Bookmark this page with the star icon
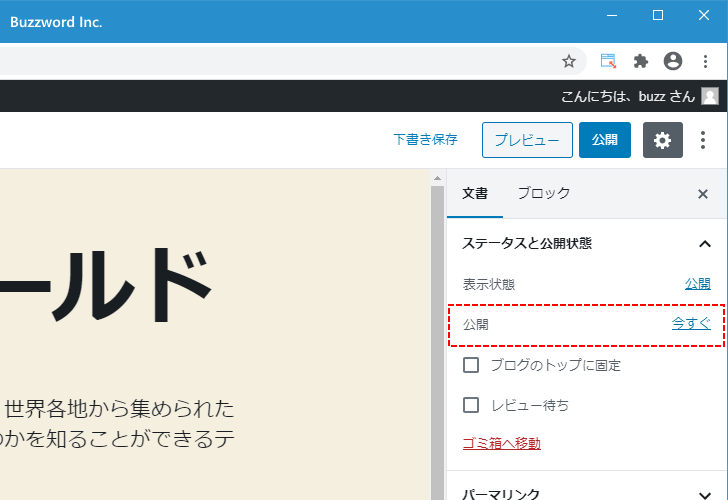Image resolution: width=728 pixels, height=500 pixels. pyautogui.click(x=569, y=61)
